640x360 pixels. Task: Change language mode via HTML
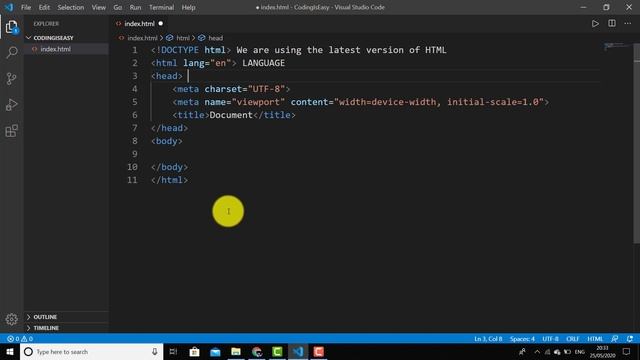[595, 339]
